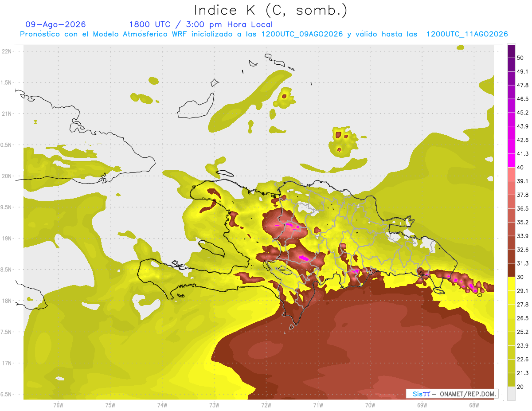Screen dimensions: 532x411
Task: Click the "76W" longitude axis label
Action: [x=58, y=405]
